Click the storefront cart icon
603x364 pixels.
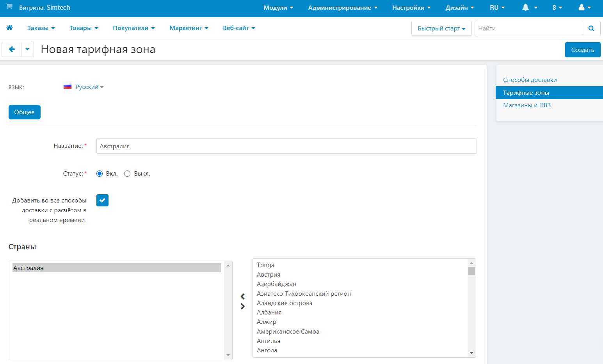[x=9, y=7]
